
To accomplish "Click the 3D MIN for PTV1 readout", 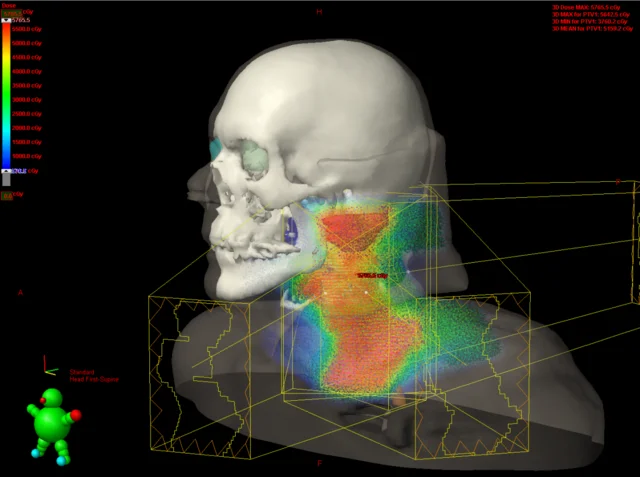I will point(589,22).
